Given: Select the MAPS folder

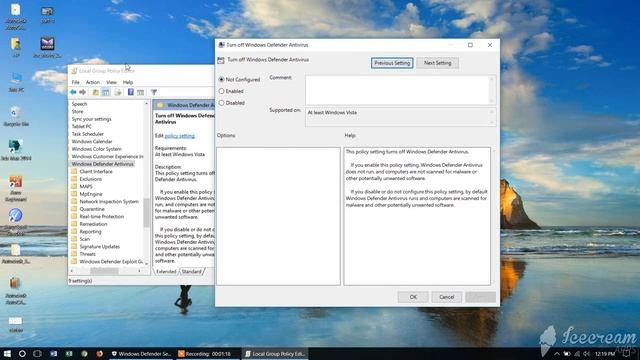Looking at the screenshot, I should 86,187.
